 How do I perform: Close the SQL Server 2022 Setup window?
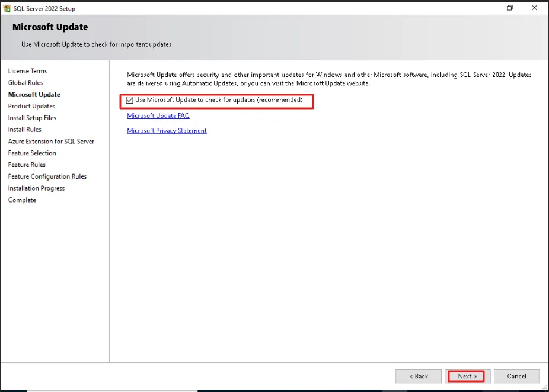pyautogui.click(x=534, y=8)
